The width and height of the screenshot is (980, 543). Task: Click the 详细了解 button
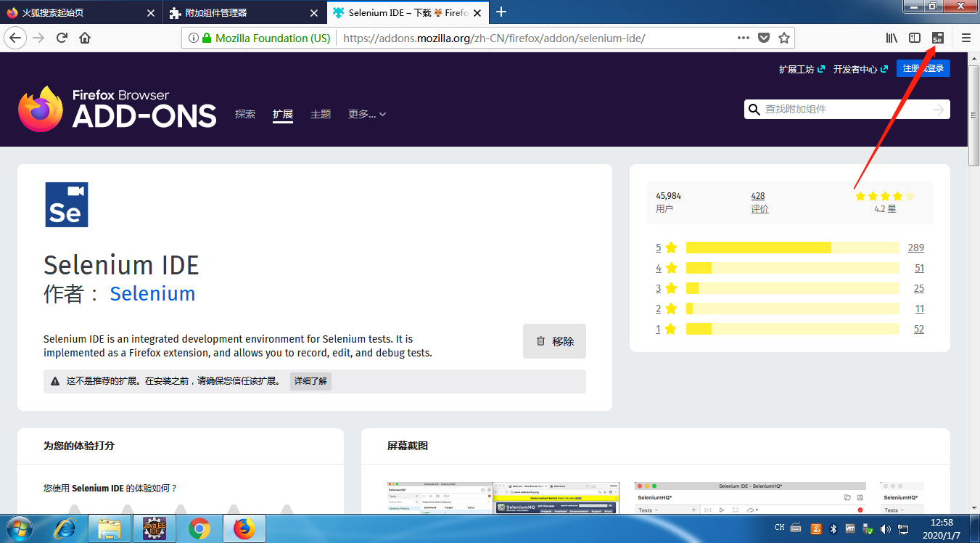coord(310,381)
